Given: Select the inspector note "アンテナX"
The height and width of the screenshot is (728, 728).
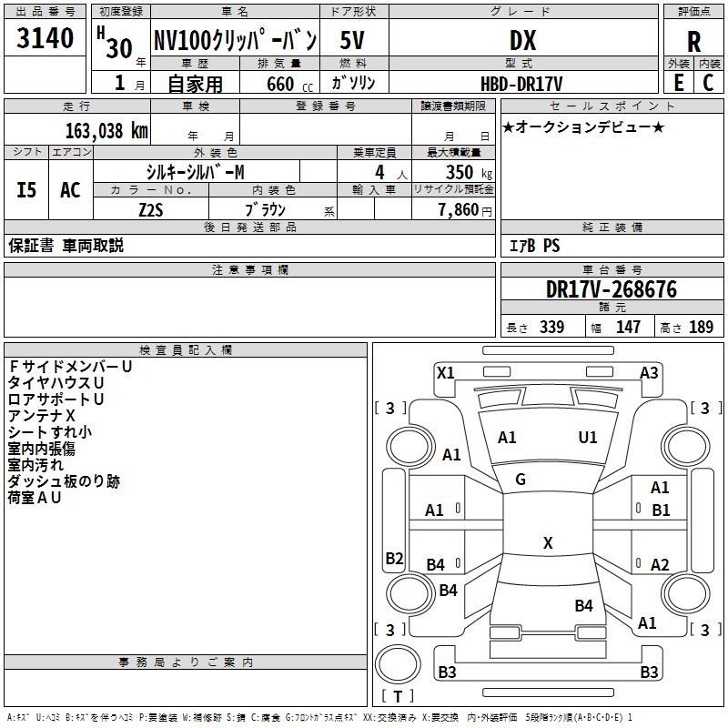Looking at the screenshot, I should (41, 415).
